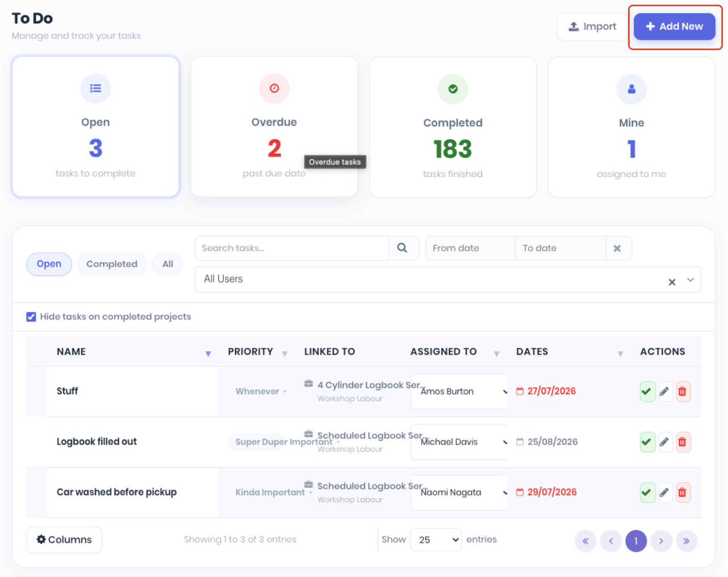The image size is (728, 577).
Task: Click the list icon on Open card
Action: 95,88
